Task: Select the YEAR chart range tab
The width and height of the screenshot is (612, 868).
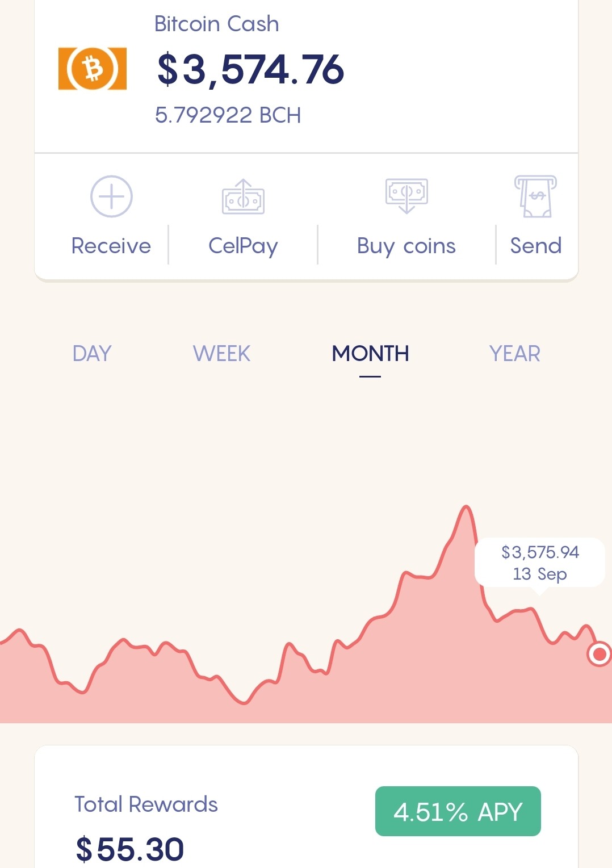Action: coord(515,354)
